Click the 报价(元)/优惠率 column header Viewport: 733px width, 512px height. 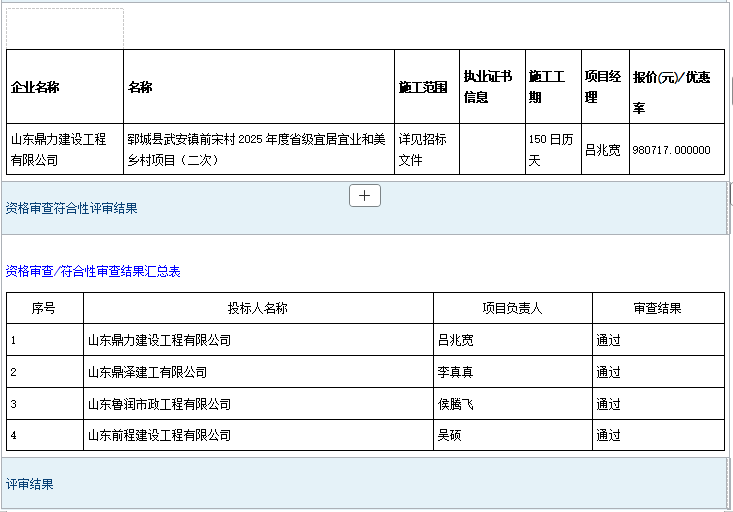pos(672,87)
